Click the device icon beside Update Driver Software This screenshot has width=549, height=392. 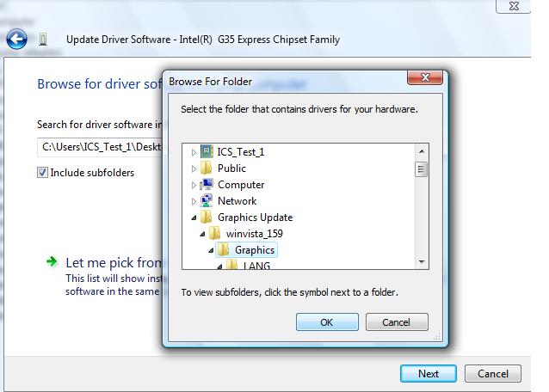(43, 40)
